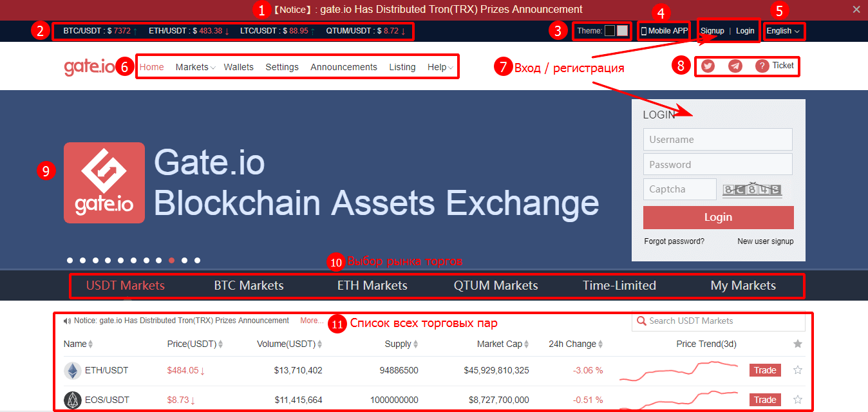868x412 pixels.
Task: Sort by Price(USDT) column
Action: tap(195, 344)
